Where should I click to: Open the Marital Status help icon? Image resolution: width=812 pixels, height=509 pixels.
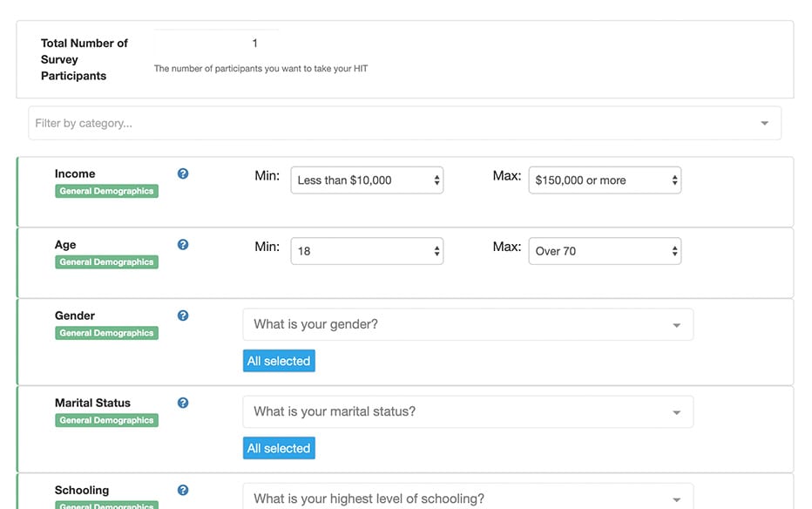[x=183, y=403]
